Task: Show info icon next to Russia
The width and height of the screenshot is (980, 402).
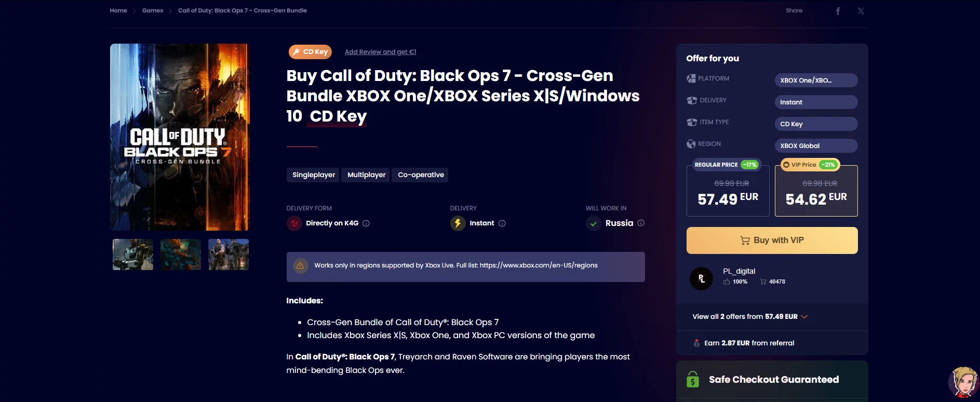Action: (x=641, y=223)
